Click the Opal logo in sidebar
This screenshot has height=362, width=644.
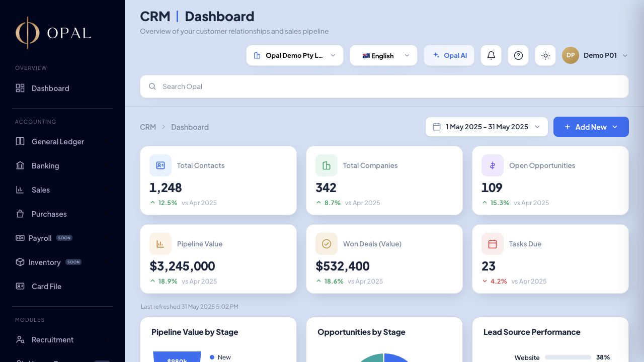tap(53, 33)
